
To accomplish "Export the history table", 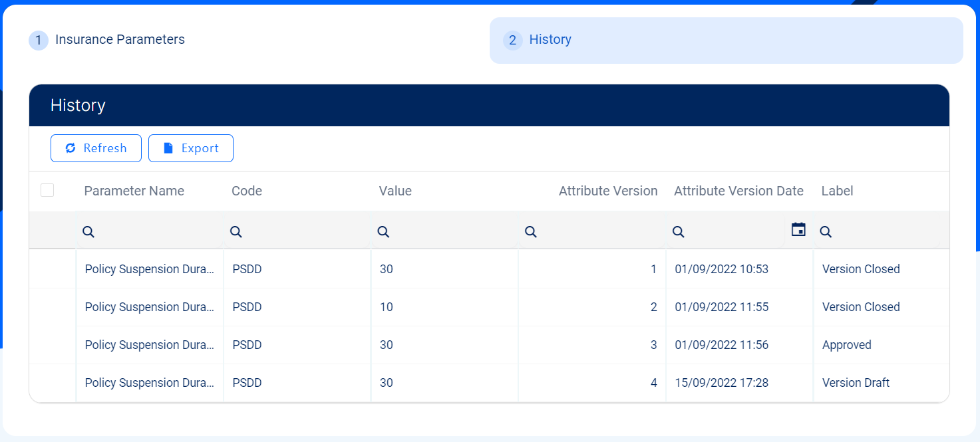I will tap(191, 148).
